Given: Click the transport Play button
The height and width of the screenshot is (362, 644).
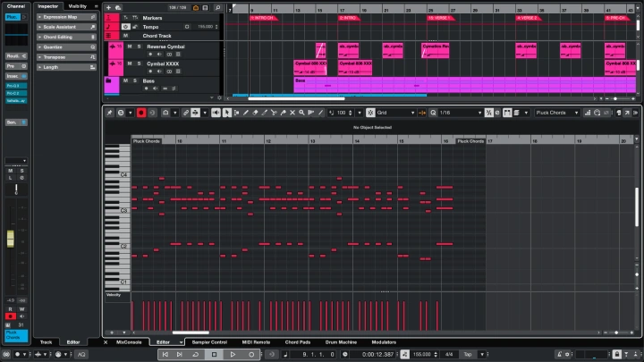Looking at the screenshot, I should coord(233,354).
